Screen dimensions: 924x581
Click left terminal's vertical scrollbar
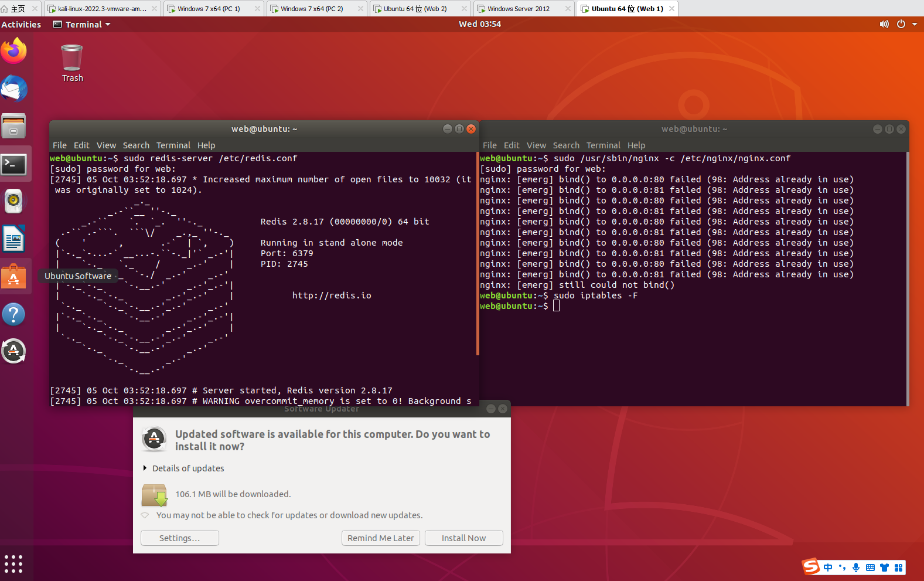click(x=478, y=254)
